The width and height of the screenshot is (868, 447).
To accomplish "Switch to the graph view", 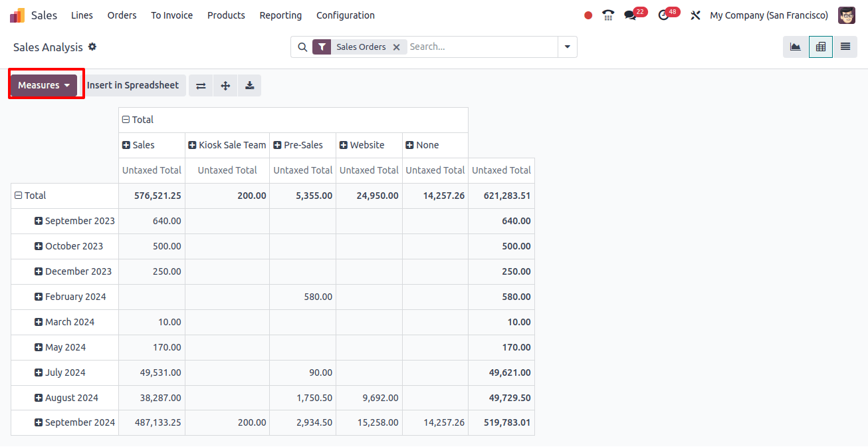I will point(795,47).
